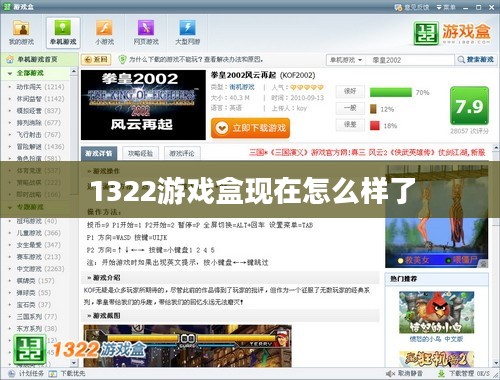
Task: Click the red scrolling 三国演义 ad text
Action: coord(367,153)
